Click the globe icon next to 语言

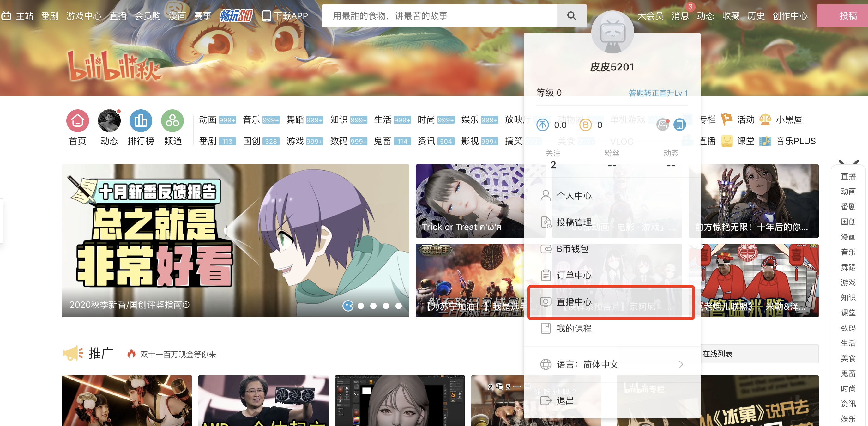pyautogui.click(x=546, y=364)
